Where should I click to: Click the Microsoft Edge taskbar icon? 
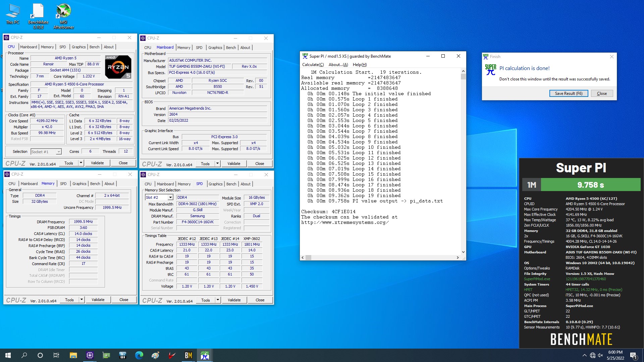[139, 355]
